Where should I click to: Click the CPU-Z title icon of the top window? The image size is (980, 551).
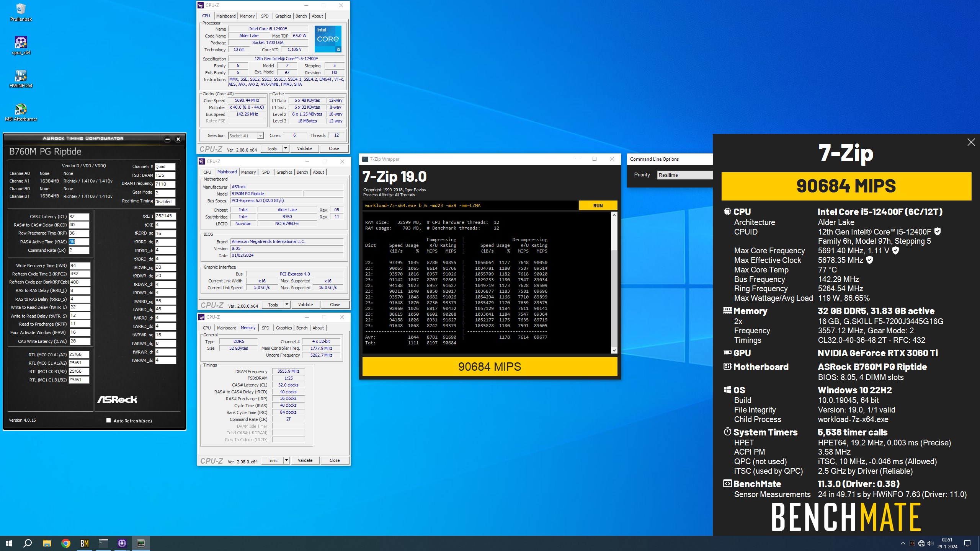[201, 5]
